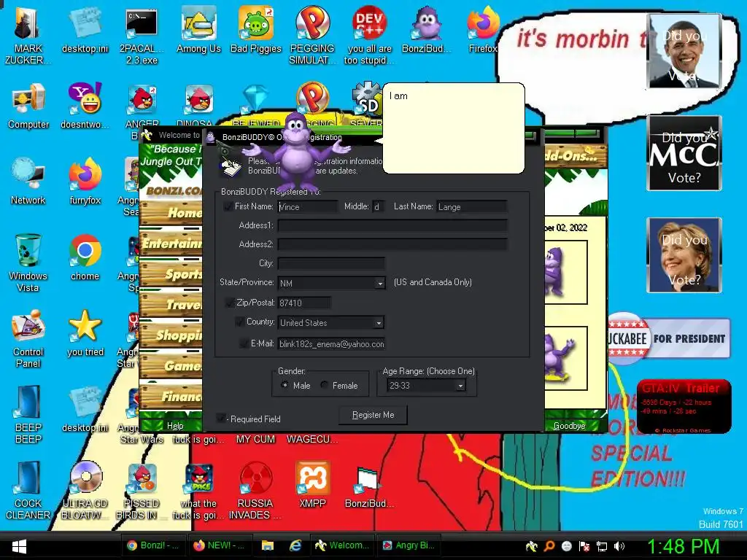
Task: Open the Finance menu in Bonzi sidebar
Action: point(171,396)
